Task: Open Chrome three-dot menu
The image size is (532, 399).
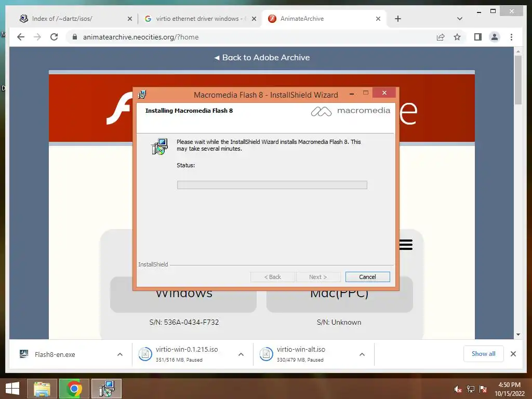Action: coord(511,37)
